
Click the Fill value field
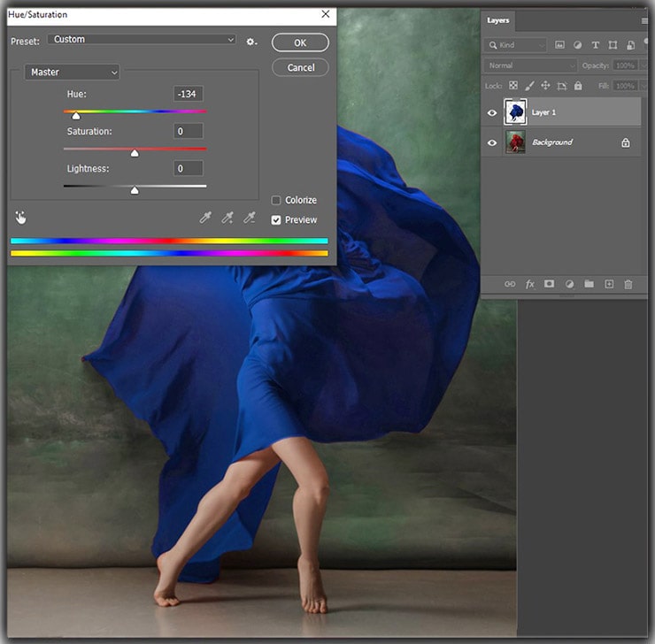(x=625, y=86)
